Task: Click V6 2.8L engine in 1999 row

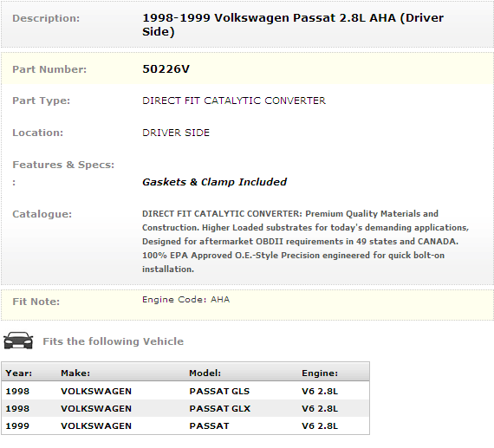Action: pyautogui.click(x=320, y=426)
